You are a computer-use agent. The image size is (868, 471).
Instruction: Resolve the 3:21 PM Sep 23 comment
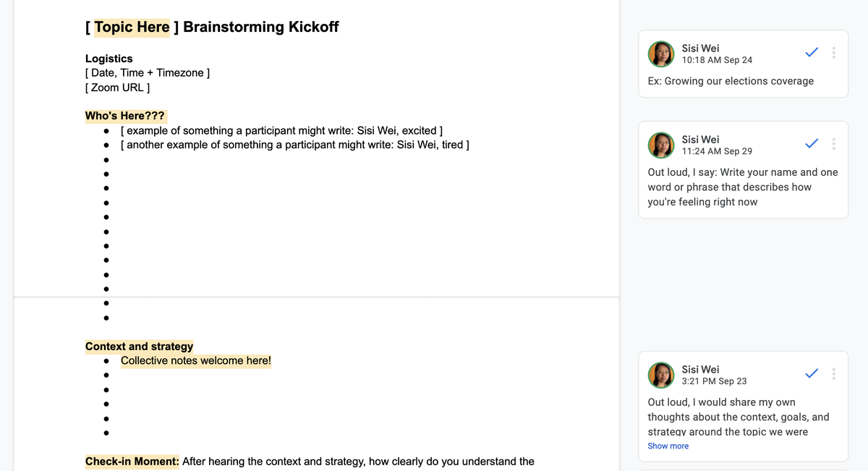click(x=812, y=374)
